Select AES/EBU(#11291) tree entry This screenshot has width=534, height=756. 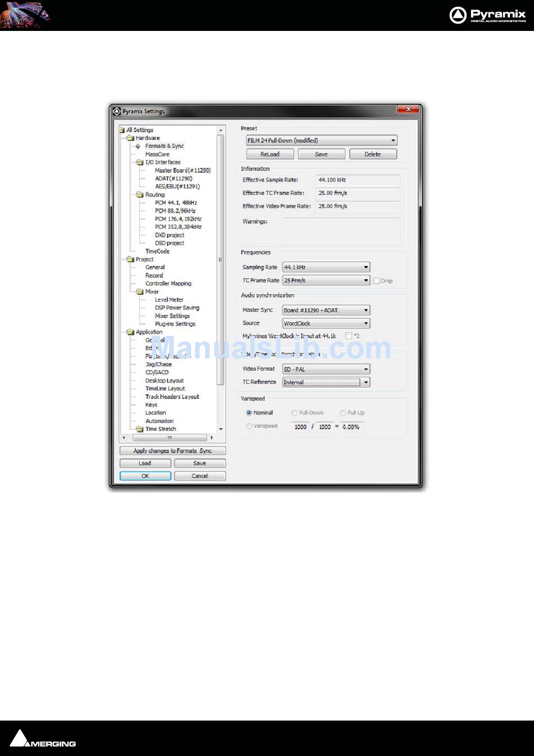point(178,187)
